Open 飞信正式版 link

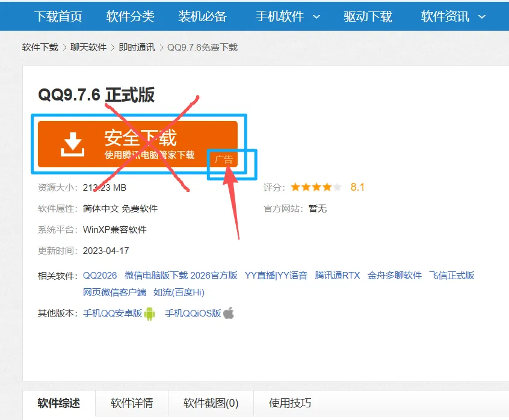pos(452,276)
